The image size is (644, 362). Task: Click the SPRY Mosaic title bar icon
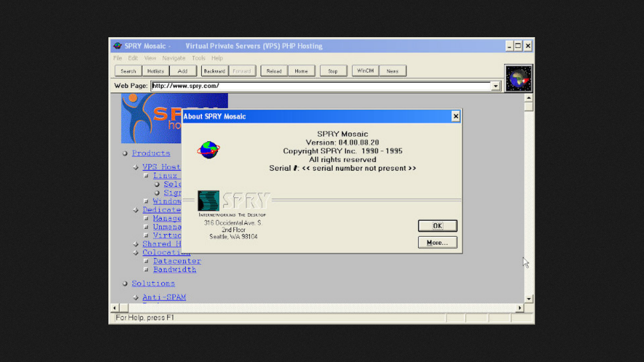[117, 46]
